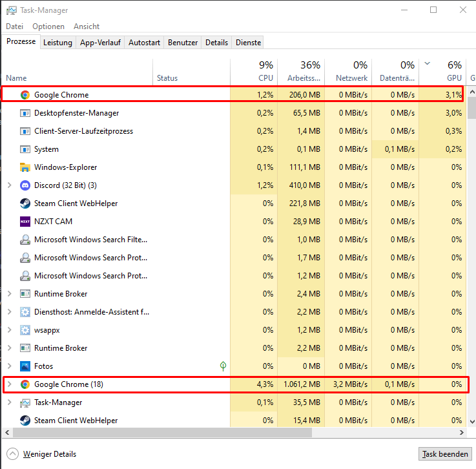Click the Task-Manager process row icon
Viewport: 476px width, 469px height.
coord(25,402)
